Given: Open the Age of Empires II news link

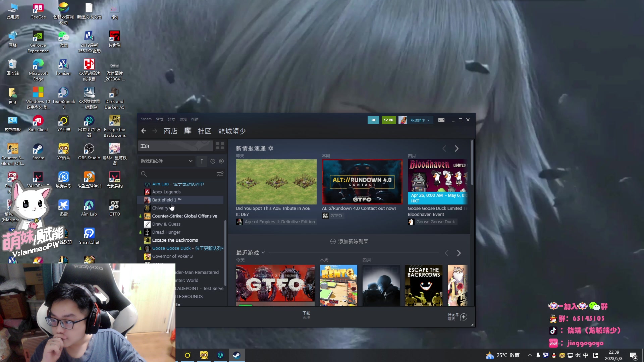Looking at the screenshot, I should tap(273, 211).
